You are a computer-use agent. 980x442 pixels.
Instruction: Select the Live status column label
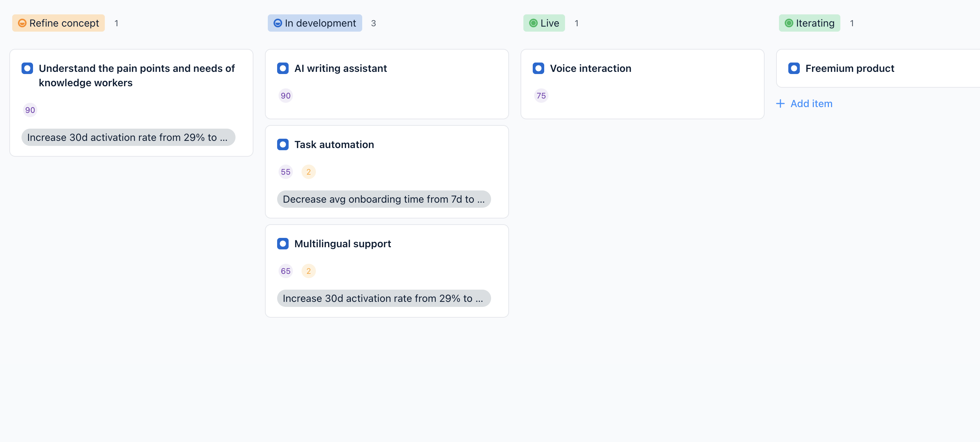click(x=544, y=23)
